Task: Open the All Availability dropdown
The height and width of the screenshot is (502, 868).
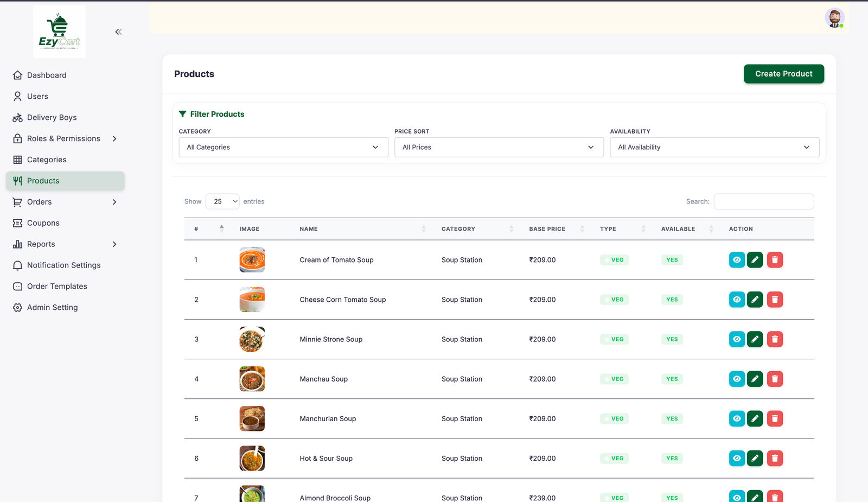Action: [x=714, y=147]
